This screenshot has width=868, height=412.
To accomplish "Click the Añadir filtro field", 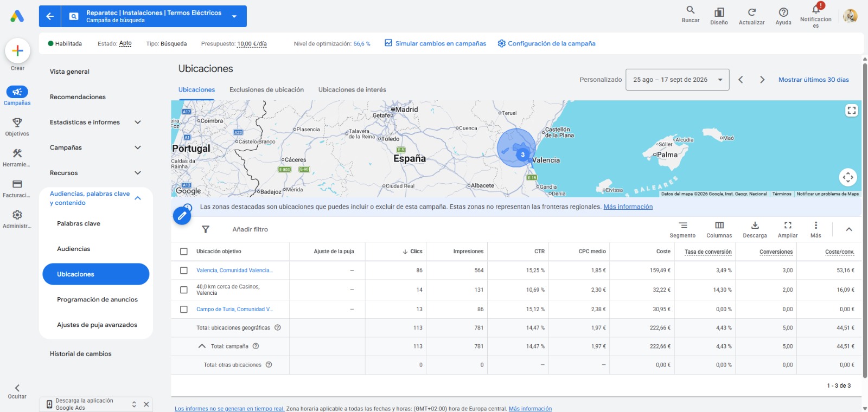I will pyautogui.click(x=250, y=230).
